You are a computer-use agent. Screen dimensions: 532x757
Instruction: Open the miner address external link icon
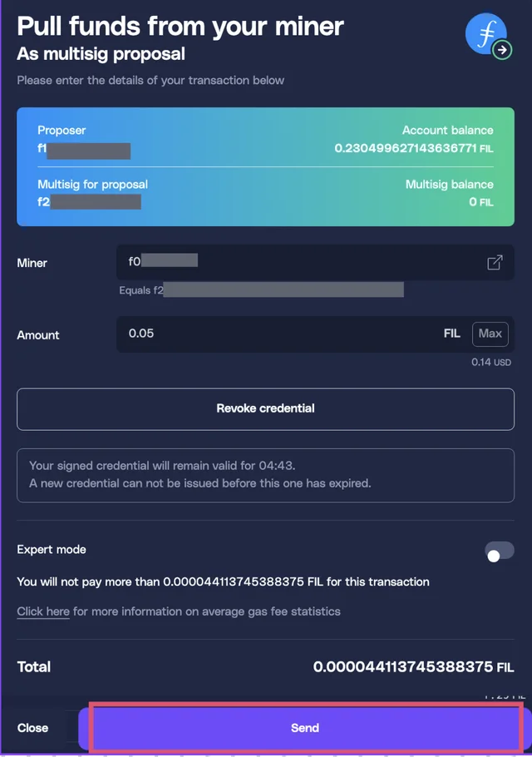[495, 263]
